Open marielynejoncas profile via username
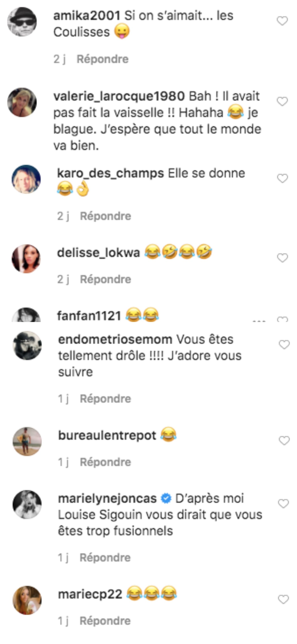 (x=107, y=499)
